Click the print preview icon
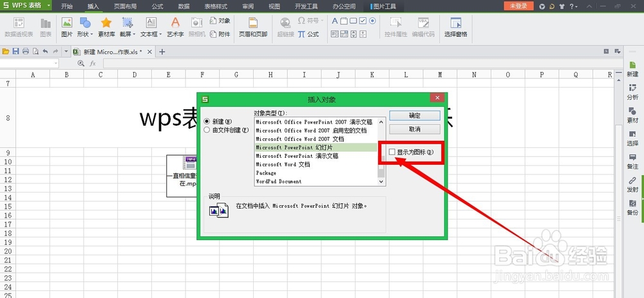 (35, 51)
